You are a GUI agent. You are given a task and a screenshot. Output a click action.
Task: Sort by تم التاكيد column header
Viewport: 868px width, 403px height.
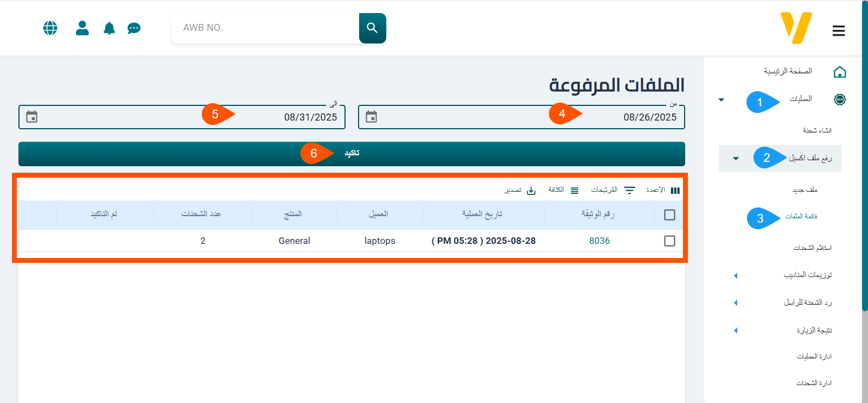tap(104, 214)
